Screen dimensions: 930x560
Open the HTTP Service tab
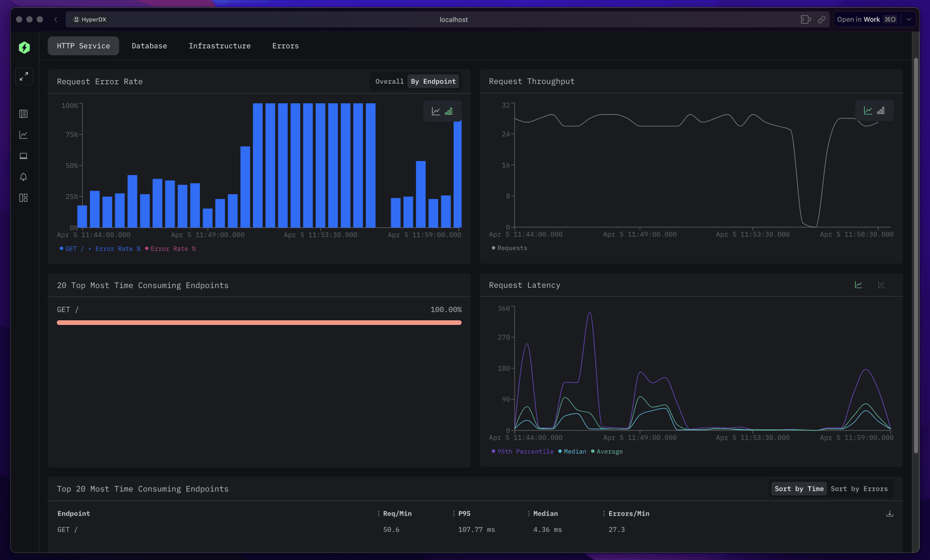pos(83,46)
